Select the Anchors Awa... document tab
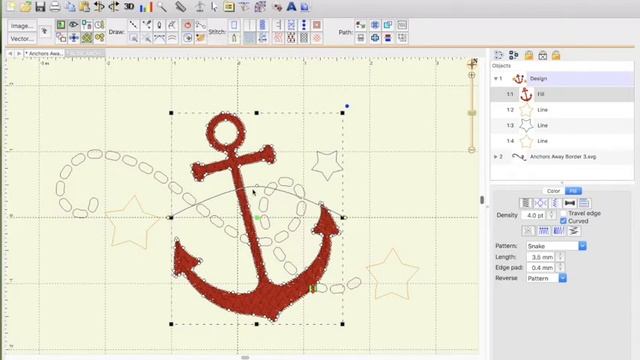The height and width of the screenshot is (360, 640). tap(44, 53)
